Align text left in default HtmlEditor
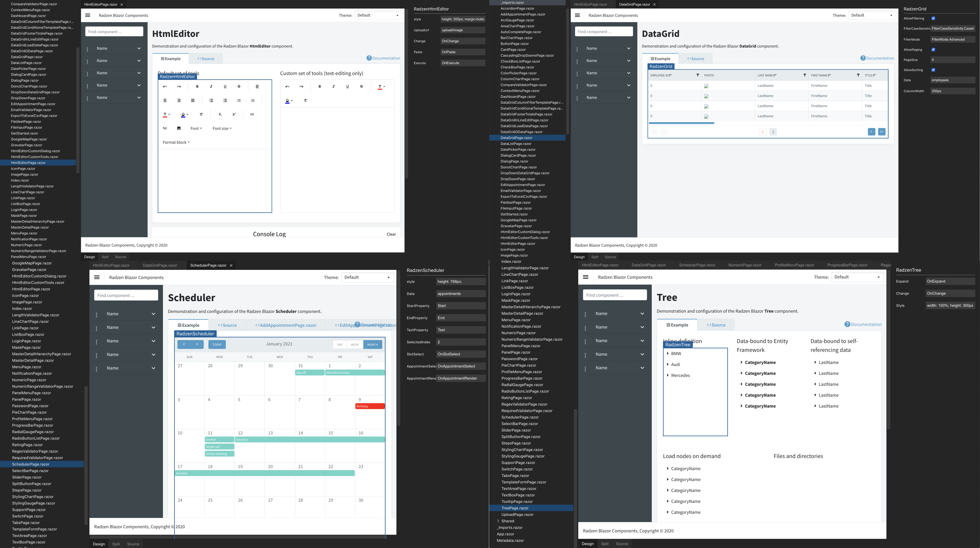 [x=257, y=87]
